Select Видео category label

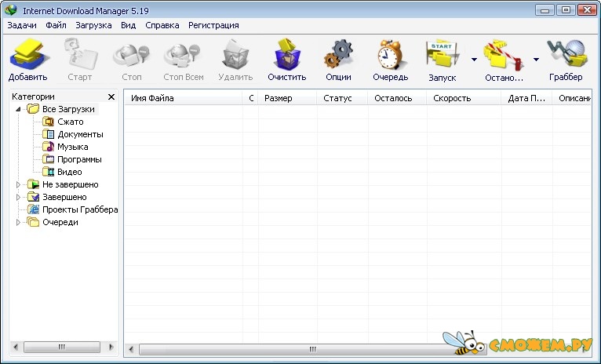click(x=69, y=172)
